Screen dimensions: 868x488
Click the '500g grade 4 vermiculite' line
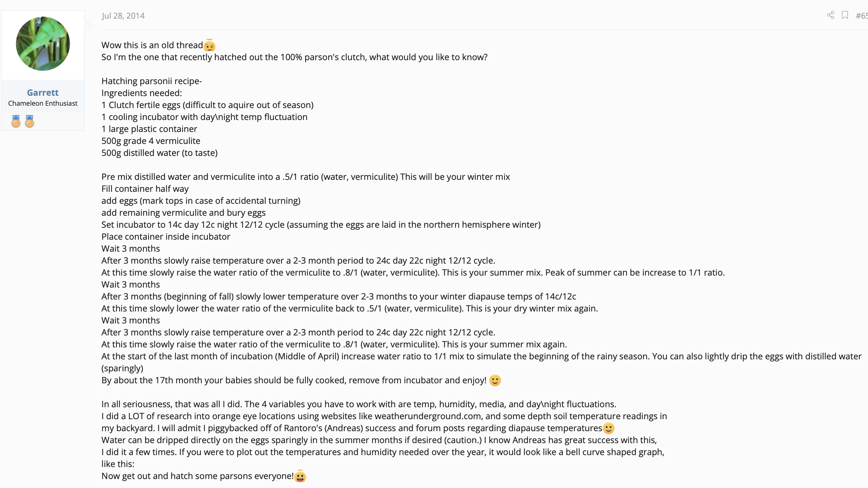(x=151, y=141)
